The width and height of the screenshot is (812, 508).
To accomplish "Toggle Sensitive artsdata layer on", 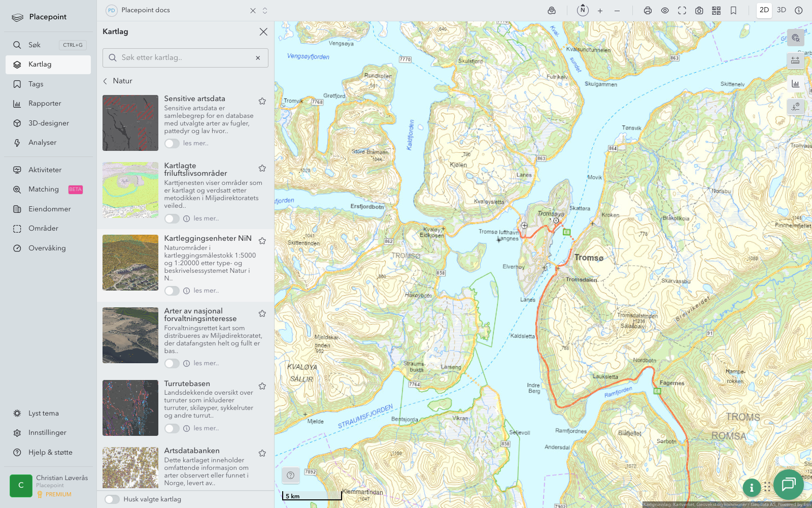I will (172, 143).
